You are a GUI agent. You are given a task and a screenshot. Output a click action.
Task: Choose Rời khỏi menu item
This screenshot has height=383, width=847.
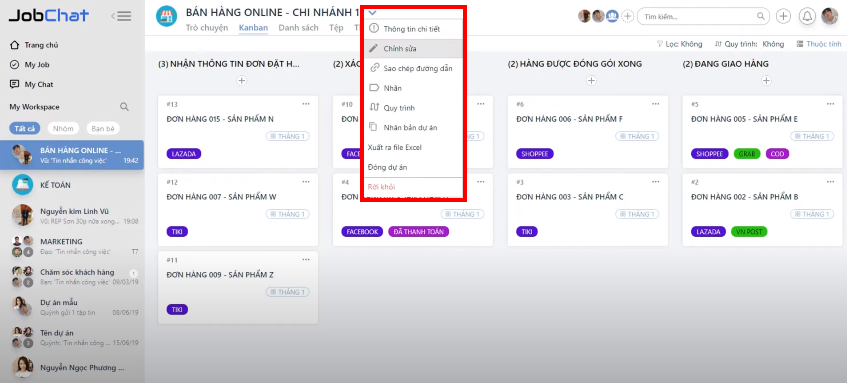coord(413,187)
